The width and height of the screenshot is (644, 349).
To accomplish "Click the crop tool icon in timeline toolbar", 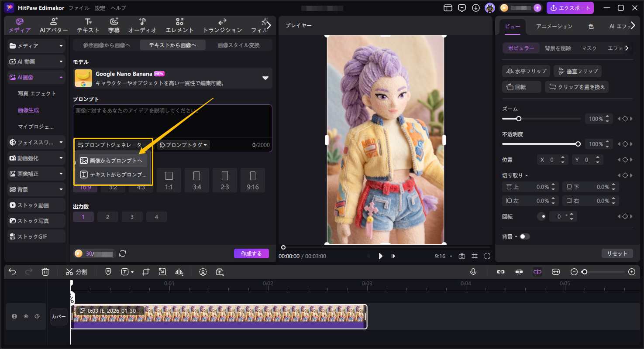I will [146, 272].
